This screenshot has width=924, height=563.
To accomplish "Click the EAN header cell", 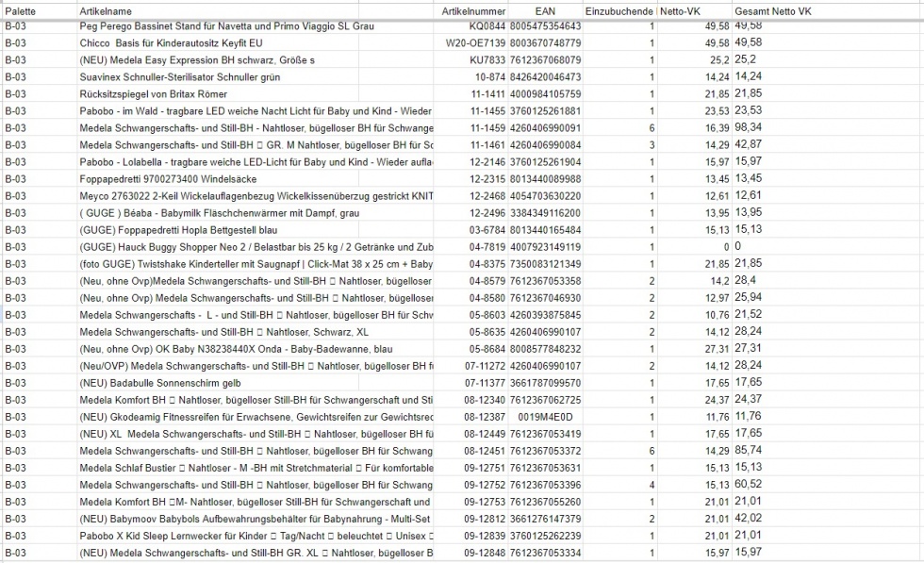I will 545,11.
